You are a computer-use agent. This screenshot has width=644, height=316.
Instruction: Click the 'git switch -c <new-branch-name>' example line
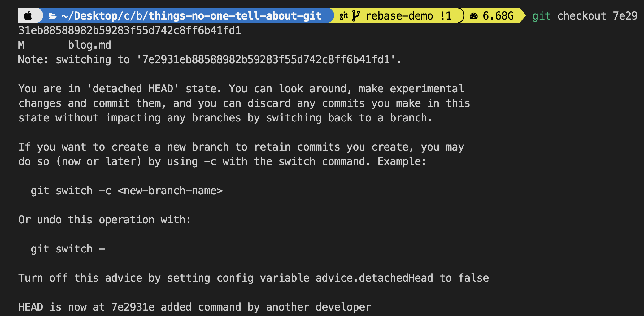tap(127, 191)
